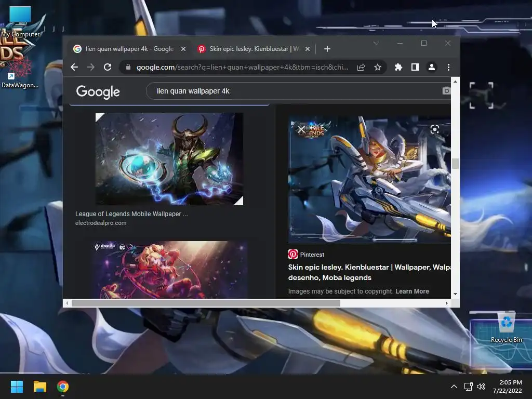Click the Google logo
The image size is (532, 399).
point(98,91)
